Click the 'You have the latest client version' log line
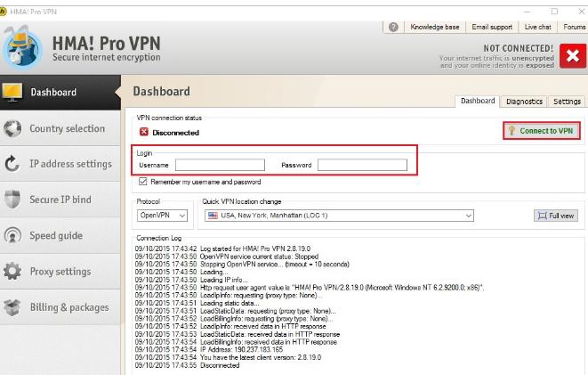 [x=228, y=357]
